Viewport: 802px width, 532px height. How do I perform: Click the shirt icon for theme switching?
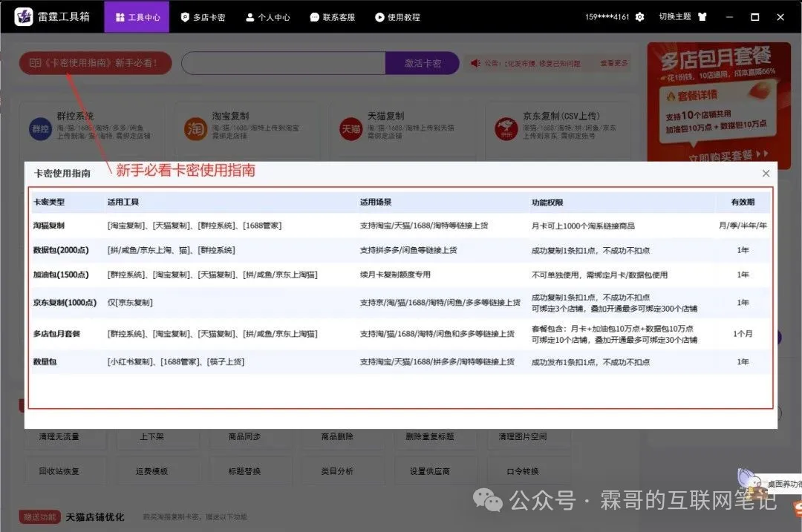pos(702,17)
